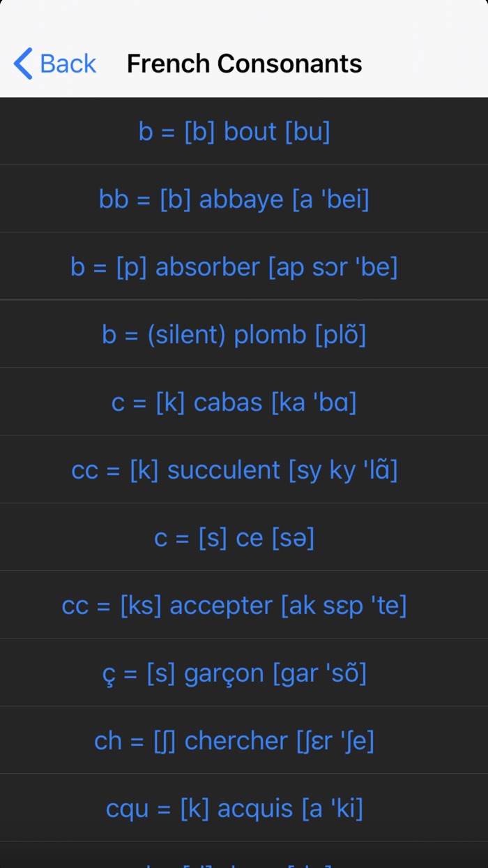488x868 pixels.
Task: Open the c = [s] ce row
Action: (x=244, y=537)
